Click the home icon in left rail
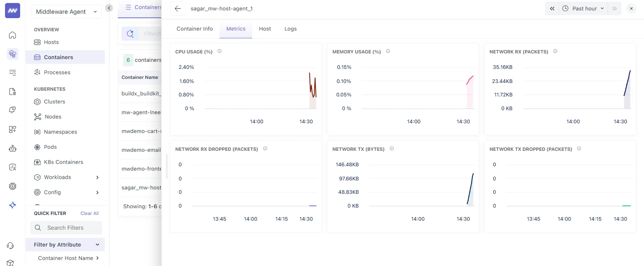Viewport: 644px width, 266px height. 12,35
